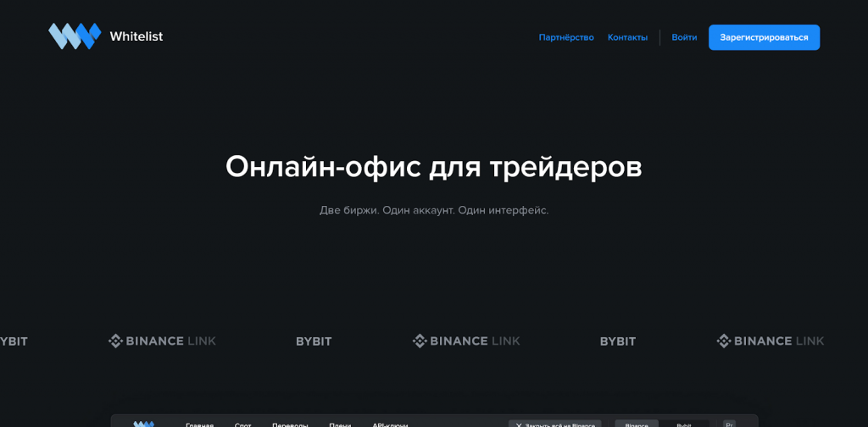
Task: Select Главная tab in preview app screenshot
Action: [x=199, y=424]
